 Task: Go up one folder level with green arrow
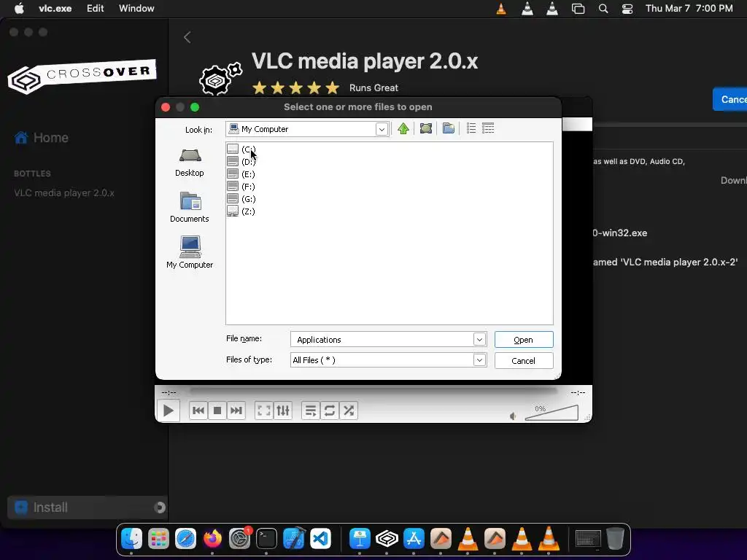pyautogui.click(x=403, y=128)
